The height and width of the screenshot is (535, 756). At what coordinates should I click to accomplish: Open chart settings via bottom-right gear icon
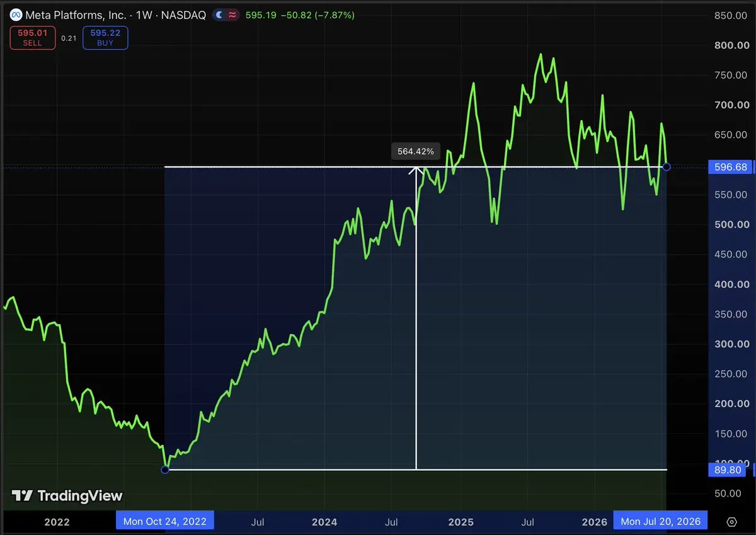point(731,522)
